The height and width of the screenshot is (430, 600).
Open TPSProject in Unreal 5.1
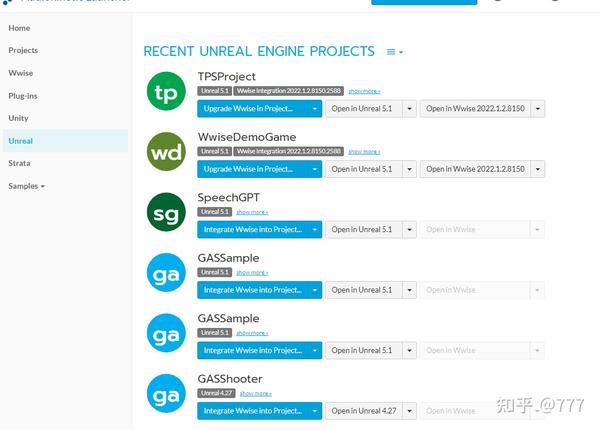[364, 109]
